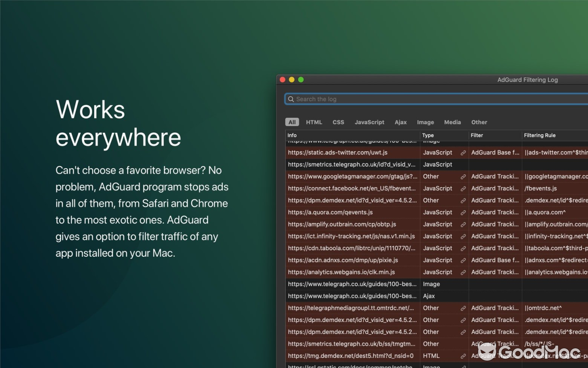Screen dimensions: 588x368
Task: Click the GoodMac logo watermark
Action: 529,351
